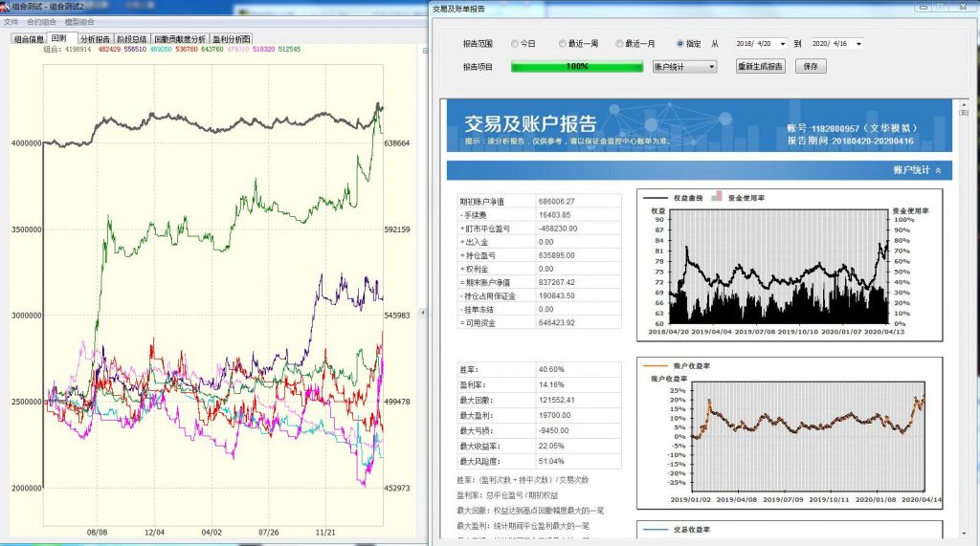Click legend value 512545

pyautogui.click(x=289, y=49)
